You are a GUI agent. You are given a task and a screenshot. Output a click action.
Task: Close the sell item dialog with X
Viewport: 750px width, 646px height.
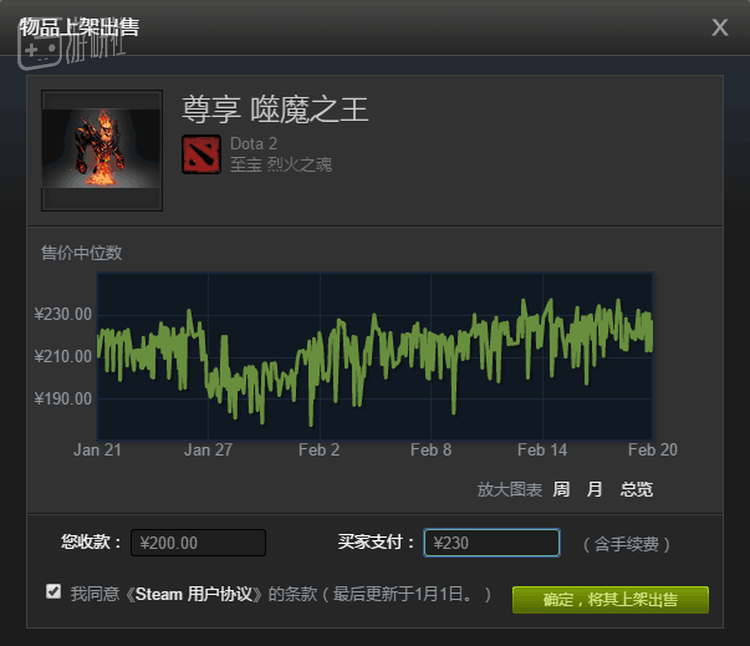(719, 27)
